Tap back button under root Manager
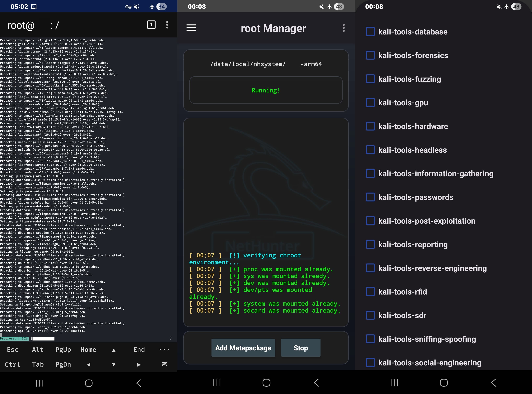The height and width of the screenshot is (394, 532). pyautogui.click(x=316, y=383)
